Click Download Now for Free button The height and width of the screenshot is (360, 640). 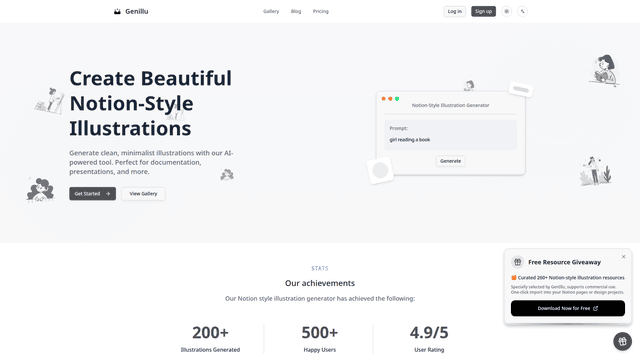568,308
